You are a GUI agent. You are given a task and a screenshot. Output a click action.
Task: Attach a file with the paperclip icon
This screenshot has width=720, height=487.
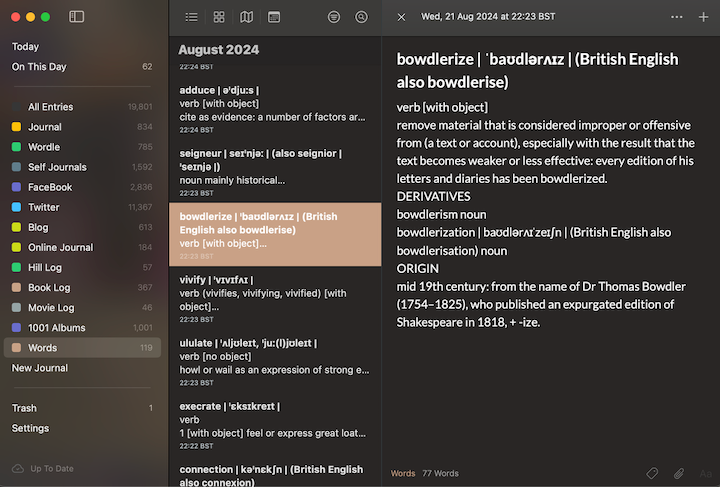pyautogui.click(x=678, y=473)
